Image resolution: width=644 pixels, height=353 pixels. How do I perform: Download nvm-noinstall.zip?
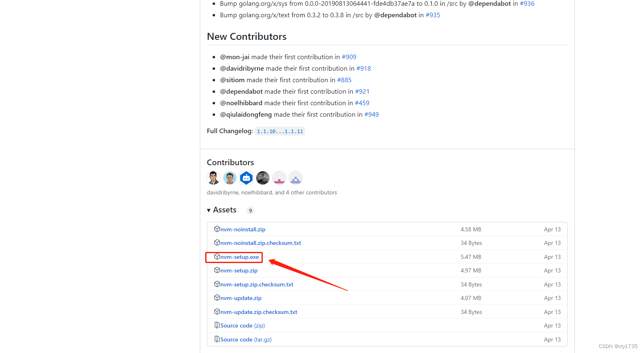coord(243,229)
